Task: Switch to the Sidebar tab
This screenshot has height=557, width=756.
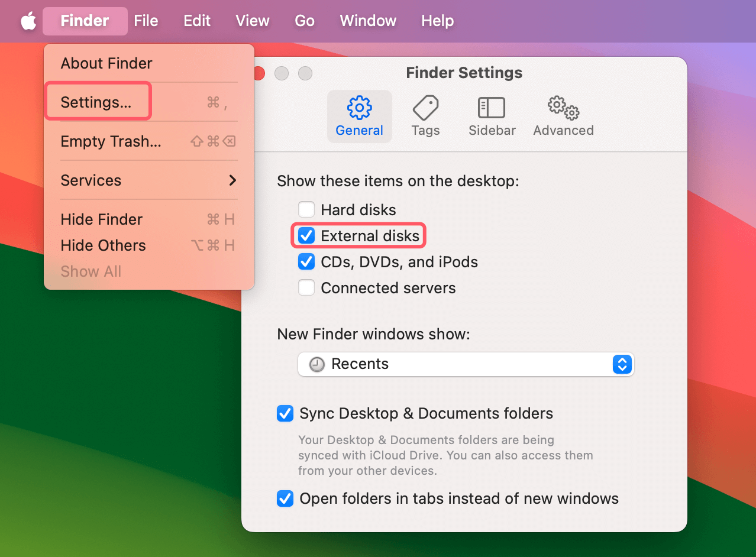Action: click(492, 116)
